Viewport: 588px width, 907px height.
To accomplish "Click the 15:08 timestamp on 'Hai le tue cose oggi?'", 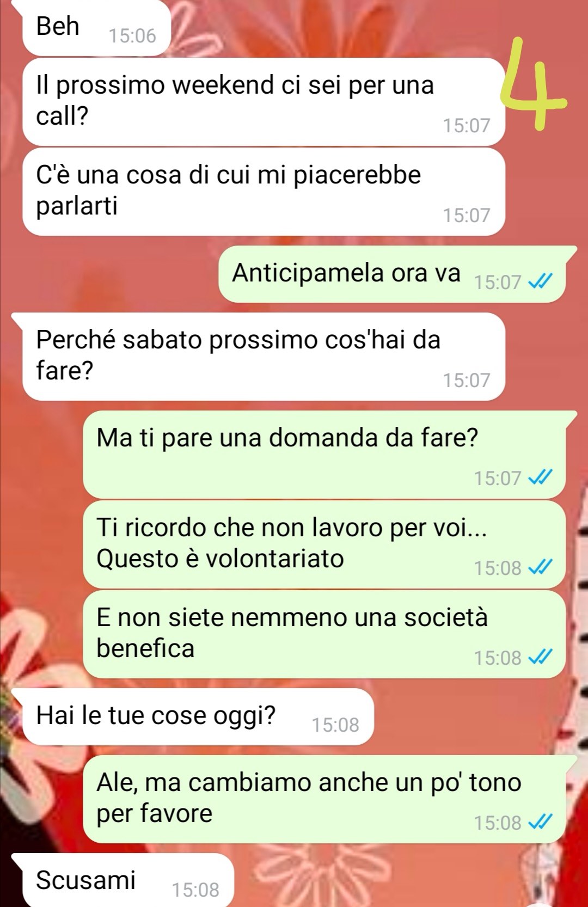I will (335, 725).
